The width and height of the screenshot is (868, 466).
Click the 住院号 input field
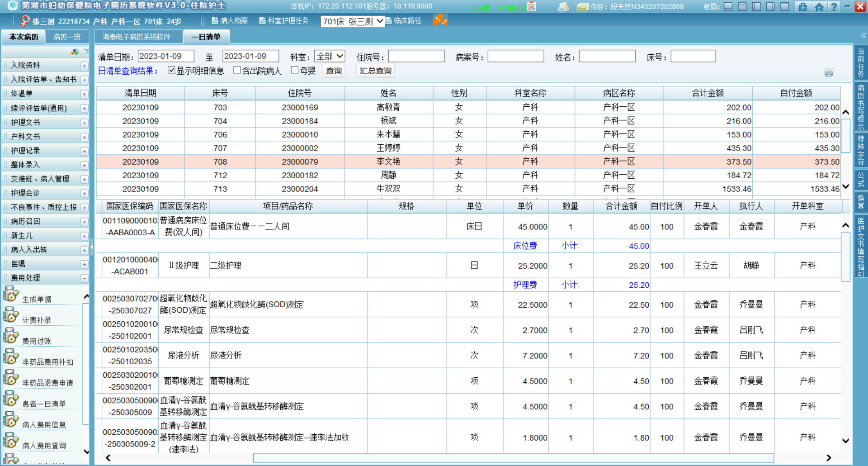coord(416,57)
